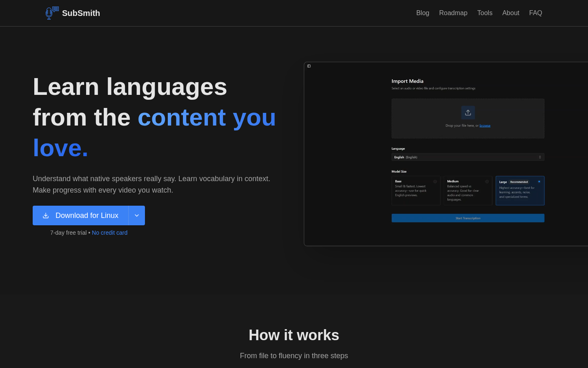Click the Start Transcription button
The height and width of the screenshot is (368, 588).
point(468,218)
